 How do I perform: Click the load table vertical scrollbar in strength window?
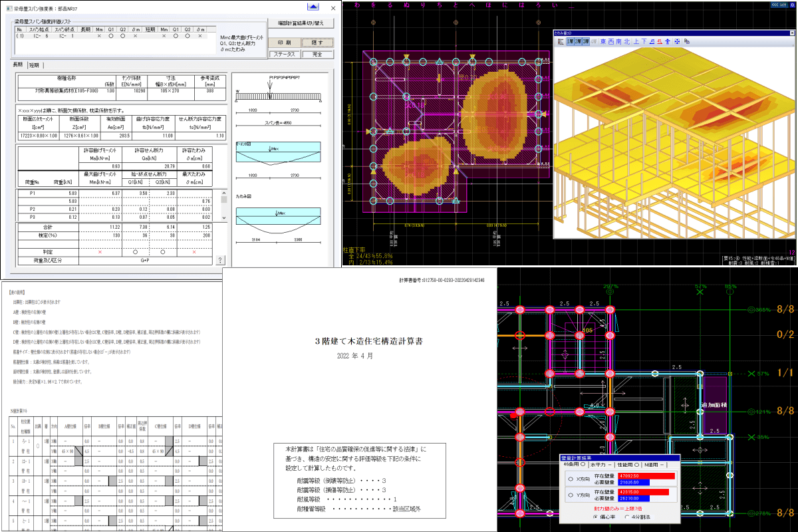click(x=224, y=205)
